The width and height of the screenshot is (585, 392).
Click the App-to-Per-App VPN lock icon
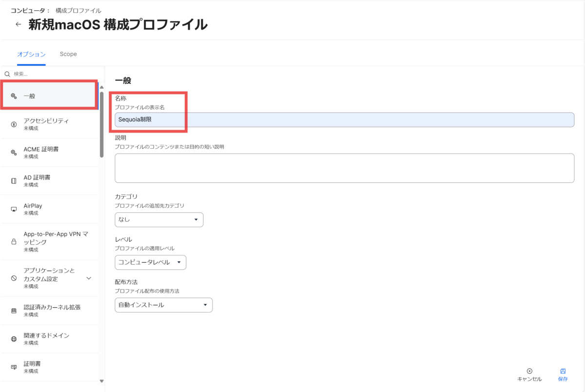pyautogui.click(x=14, y=242)
